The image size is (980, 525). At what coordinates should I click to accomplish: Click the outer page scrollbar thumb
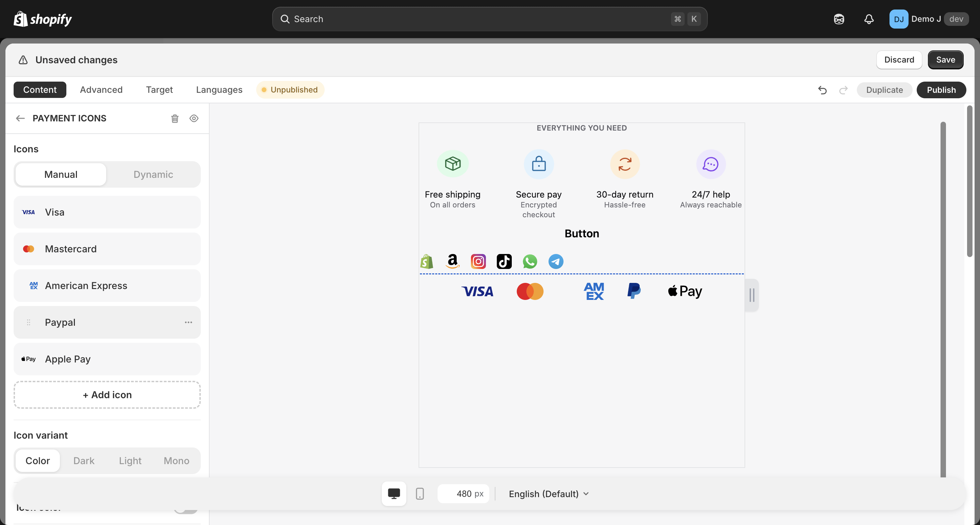click(x=970, y=181)
